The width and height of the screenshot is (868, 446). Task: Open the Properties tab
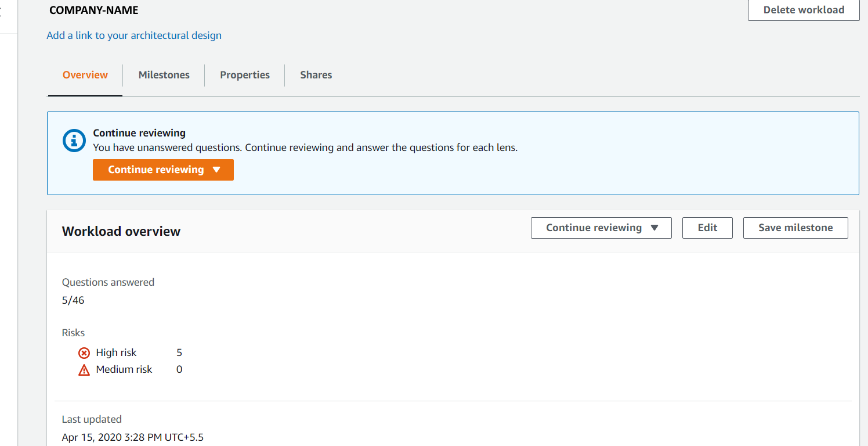click(x=244, y=75)
